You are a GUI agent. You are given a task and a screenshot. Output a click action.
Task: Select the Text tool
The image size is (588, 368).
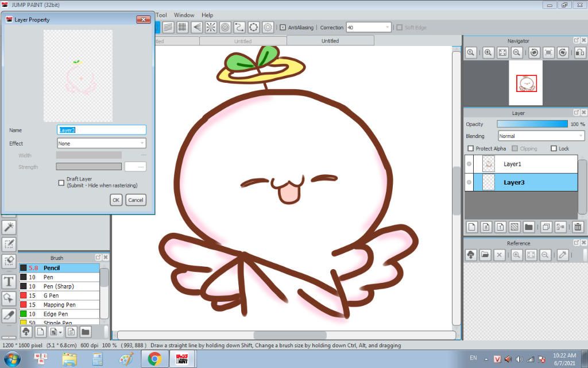pyautogui.click(x=9, y=282)
